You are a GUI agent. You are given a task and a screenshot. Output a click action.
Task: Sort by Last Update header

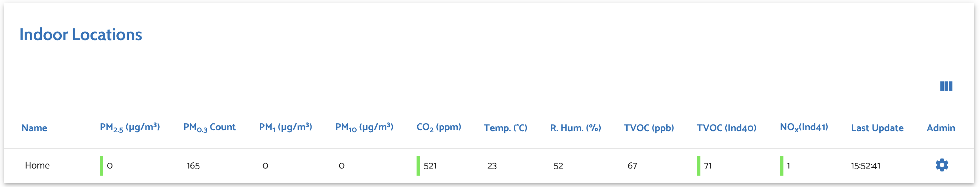click(x=877, y=128)
